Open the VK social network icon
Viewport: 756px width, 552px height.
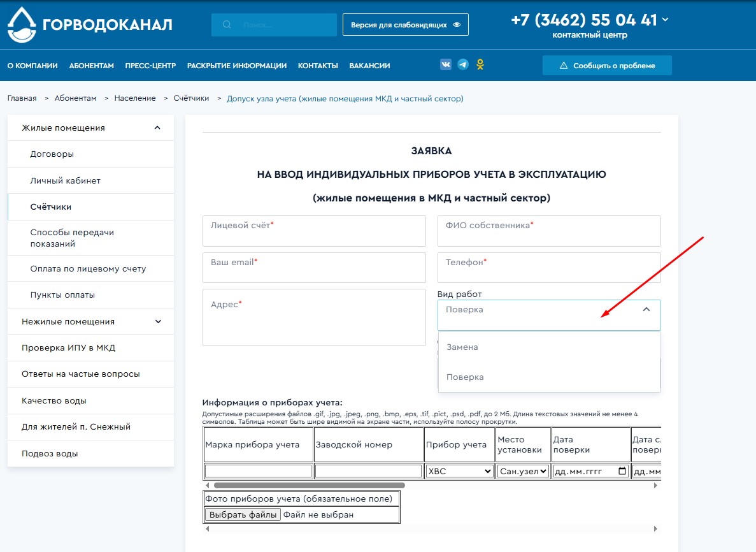pos(446,65)
